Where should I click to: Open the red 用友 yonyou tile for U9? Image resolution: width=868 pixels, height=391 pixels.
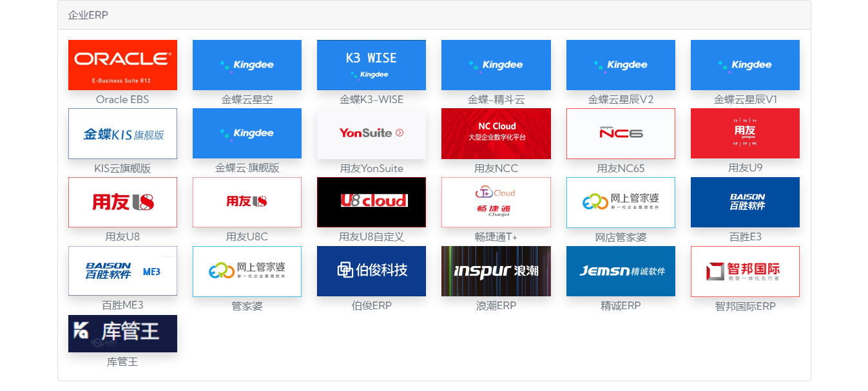[x=745, y=133]
